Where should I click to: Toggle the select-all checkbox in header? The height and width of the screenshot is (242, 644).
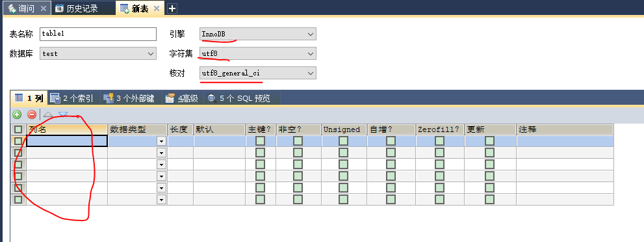tap(18, 129)
